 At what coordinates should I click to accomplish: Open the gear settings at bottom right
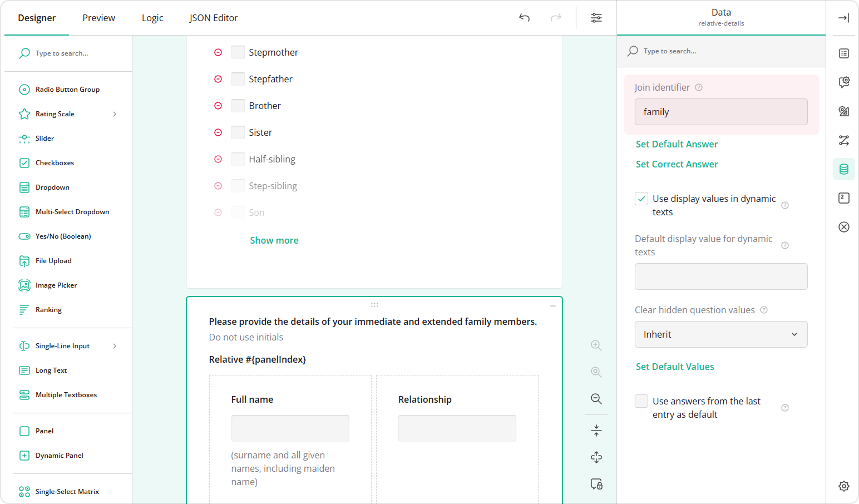pos(844,486)
